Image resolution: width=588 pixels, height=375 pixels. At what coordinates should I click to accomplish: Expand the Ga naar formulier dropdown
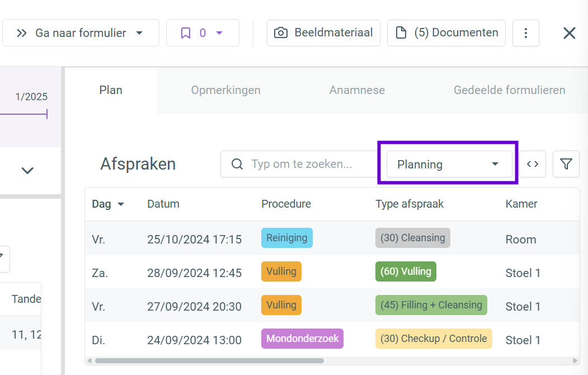tap(81, 33)
